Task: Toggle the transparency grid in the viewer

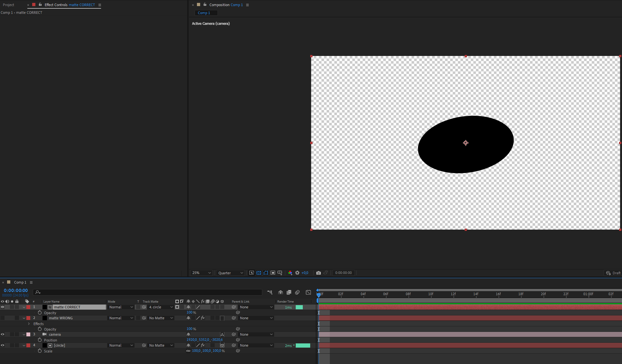Action: 259,273
